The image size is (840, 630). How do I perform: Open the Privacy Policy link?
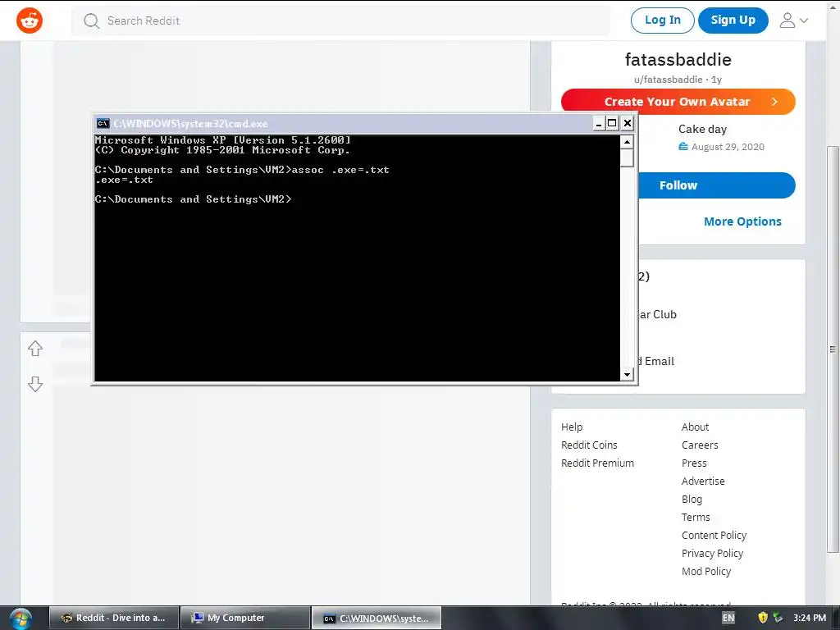[712, 554]
